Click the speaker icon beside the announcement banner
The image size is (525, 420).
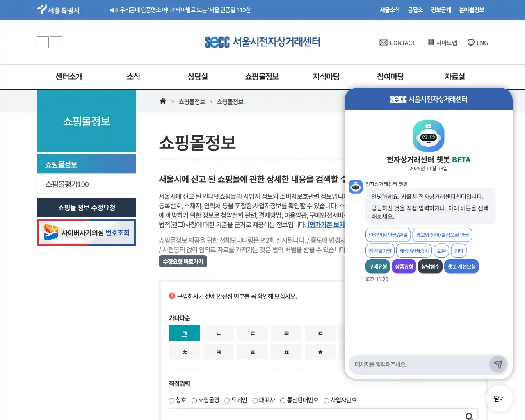click(114, 10)
